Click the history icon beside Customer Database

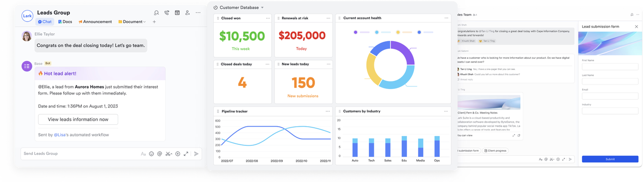(215, 8)
